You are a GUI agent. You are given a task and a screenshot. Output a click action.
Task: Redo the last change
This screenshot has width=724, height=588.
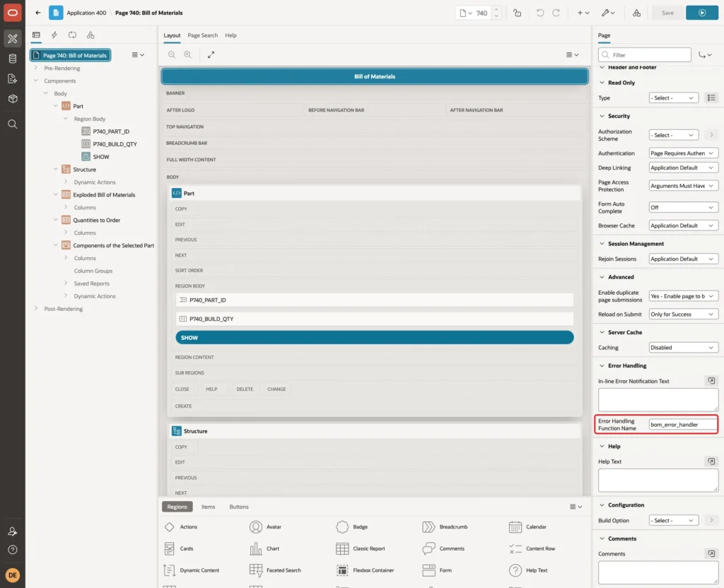pyautogui.click(x=556, y=13)
